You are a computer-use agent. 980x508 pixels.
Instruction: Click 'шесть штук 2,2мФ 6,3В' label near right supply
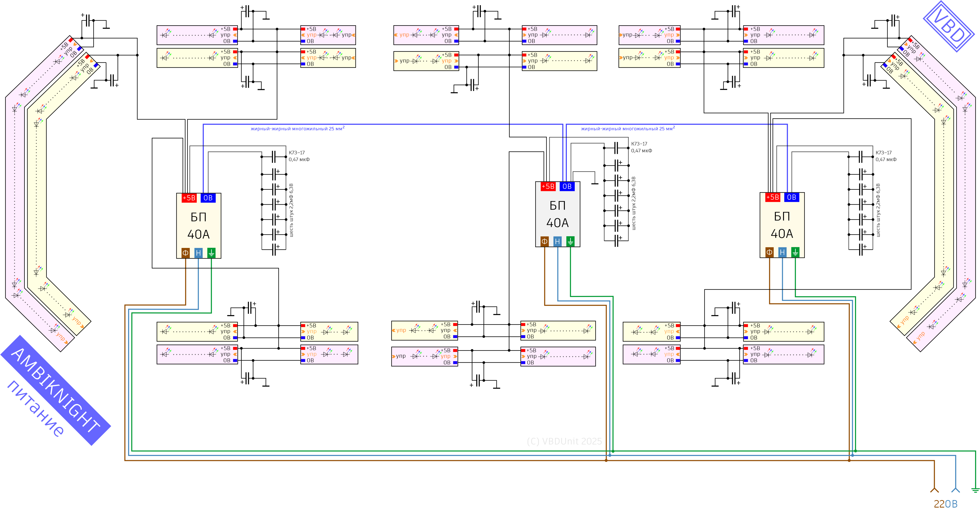pos(878,210)
